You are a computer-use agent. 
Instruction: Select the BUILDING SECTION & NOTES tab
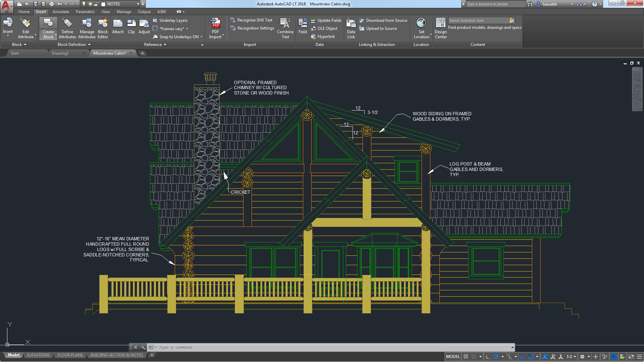coord(117,355)
